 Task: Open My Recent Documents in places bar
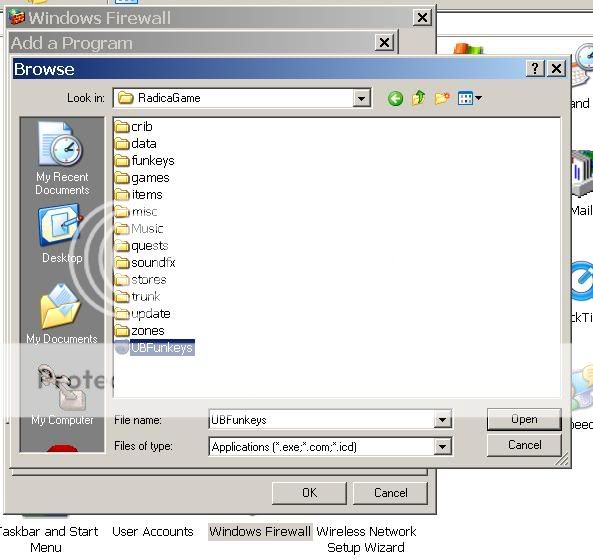coord(62,158)
